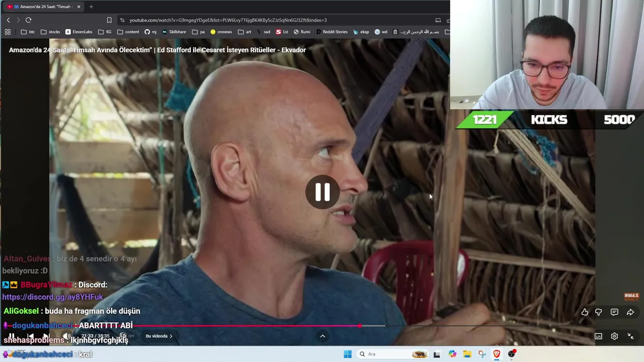Launch Copilot from the taskbar

(452, 354)
